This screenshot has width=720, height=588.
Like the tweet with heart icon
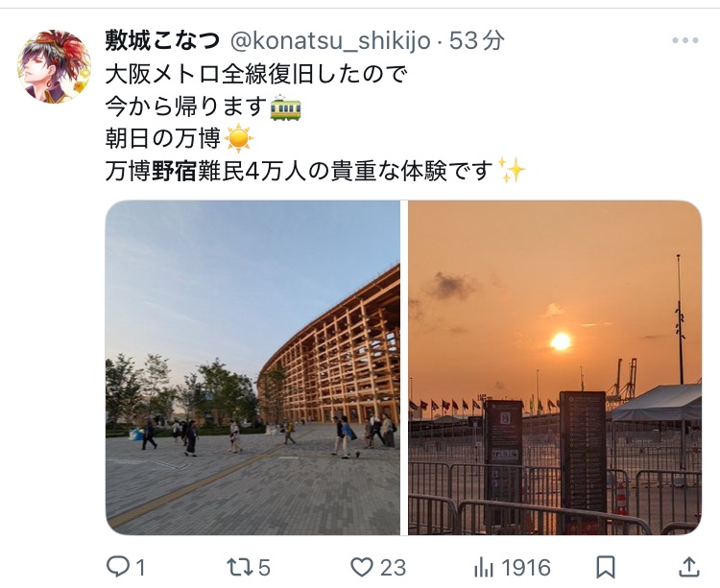click(362, 567)
